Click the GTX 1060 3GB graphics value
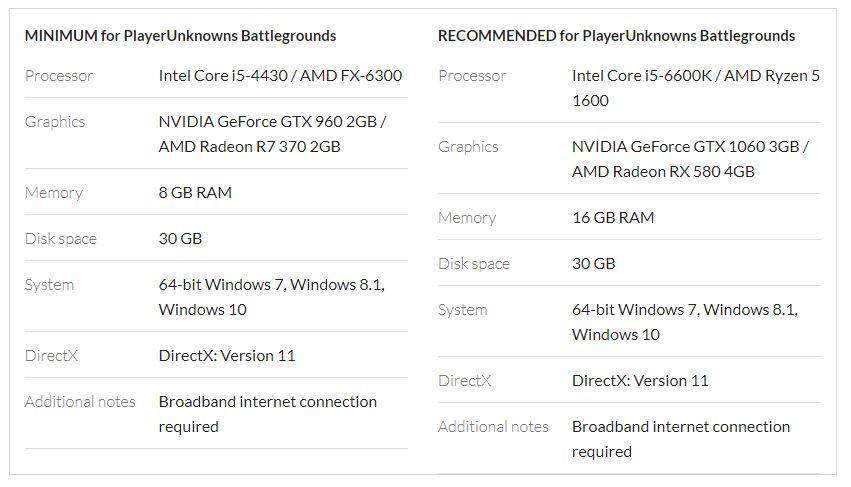851x487 pixels. (x=690, y=146)
